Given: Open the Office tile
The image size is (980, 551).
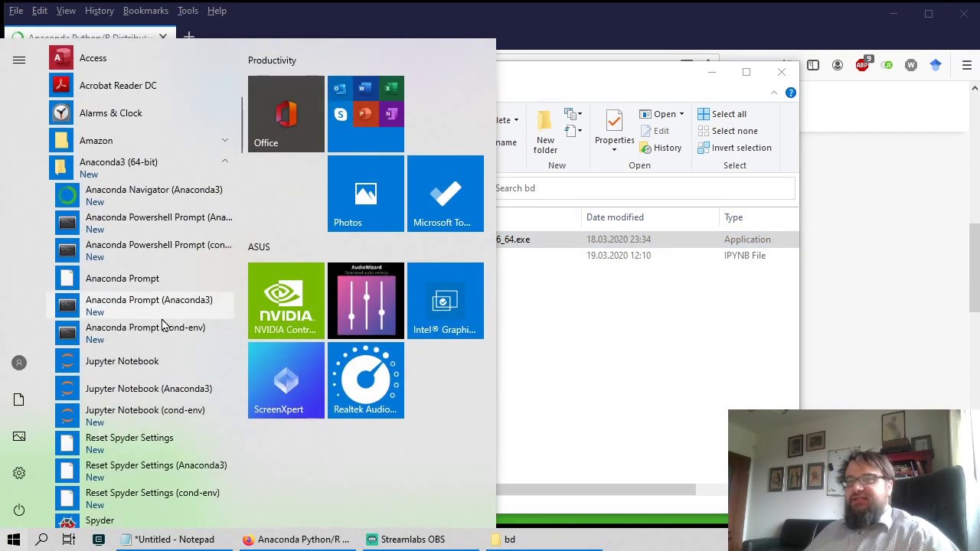Looking at the screenshot, I should [286, 114].
